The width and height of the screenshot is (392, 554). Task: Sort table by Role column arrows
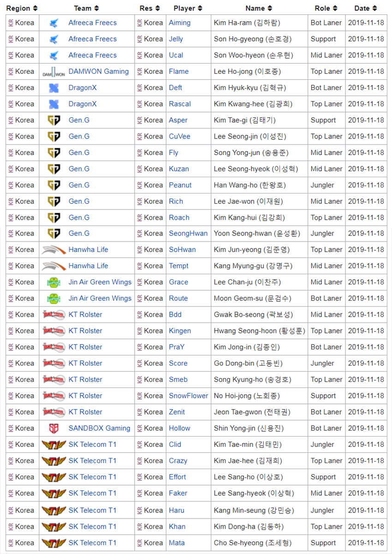pos(335,8)
